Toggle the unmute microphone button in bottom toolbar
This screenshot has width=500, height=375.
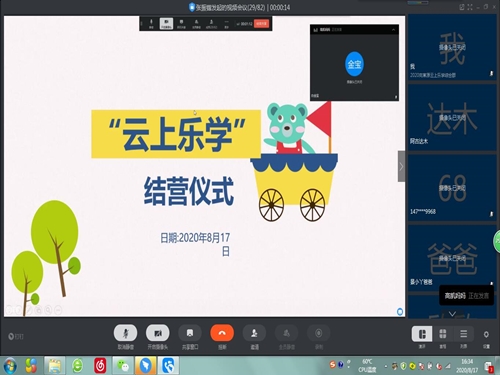tap(125, 333)
